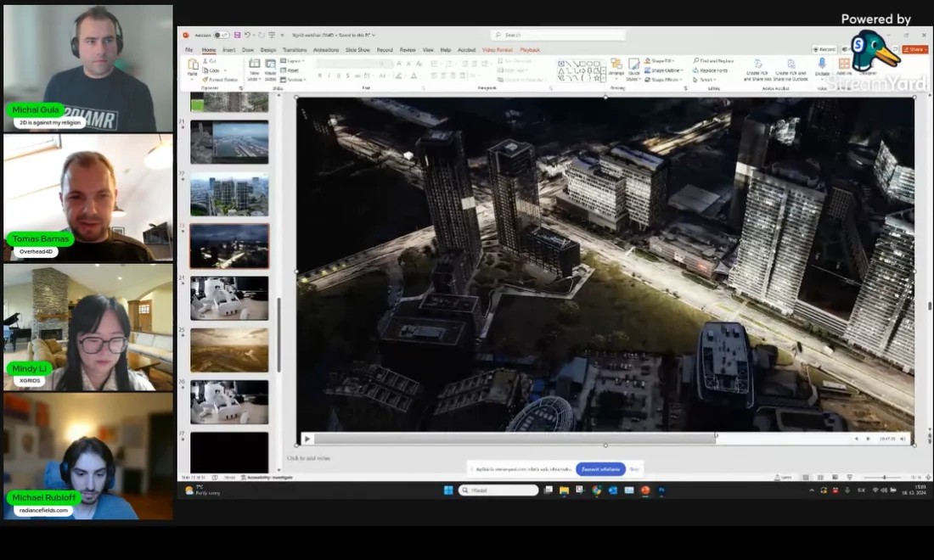
Task: Switch to the Transitions tab
Action: pyautogui.click(x=295, y=50)
